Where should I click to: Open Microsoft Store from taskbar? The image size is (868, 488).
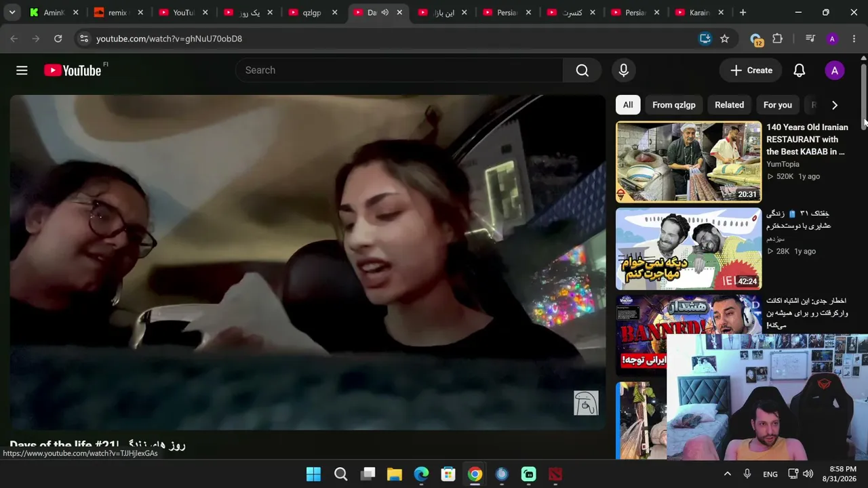pos(448,474)
